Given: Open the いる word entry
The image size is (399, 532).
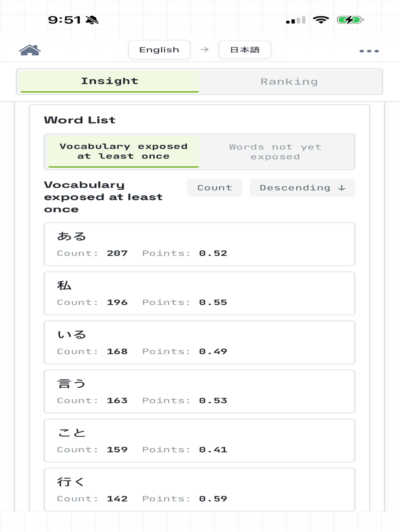Looking at the screenshot, I should coord(199,342).
